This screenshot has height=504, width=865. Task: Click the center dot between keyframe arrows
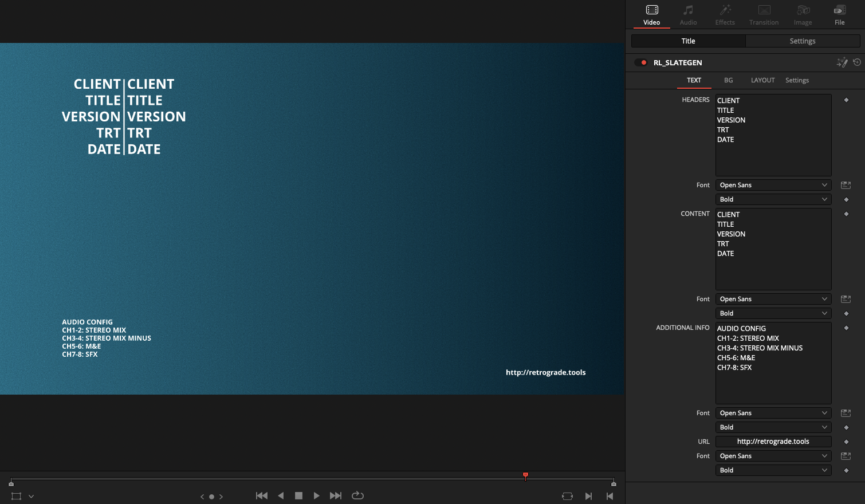pyautogui.click(x=211, y=497)
